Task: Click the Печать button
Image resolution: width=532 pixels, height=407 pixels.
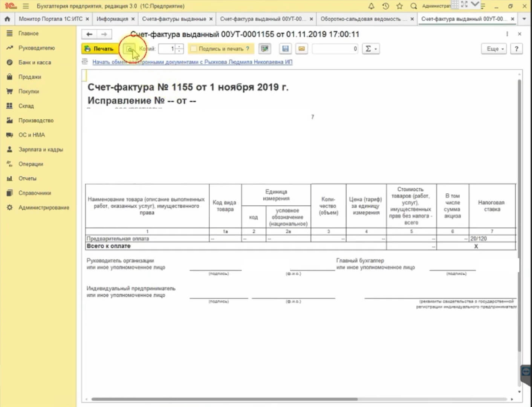Action: pyautogui.click(x=99, y=49)
